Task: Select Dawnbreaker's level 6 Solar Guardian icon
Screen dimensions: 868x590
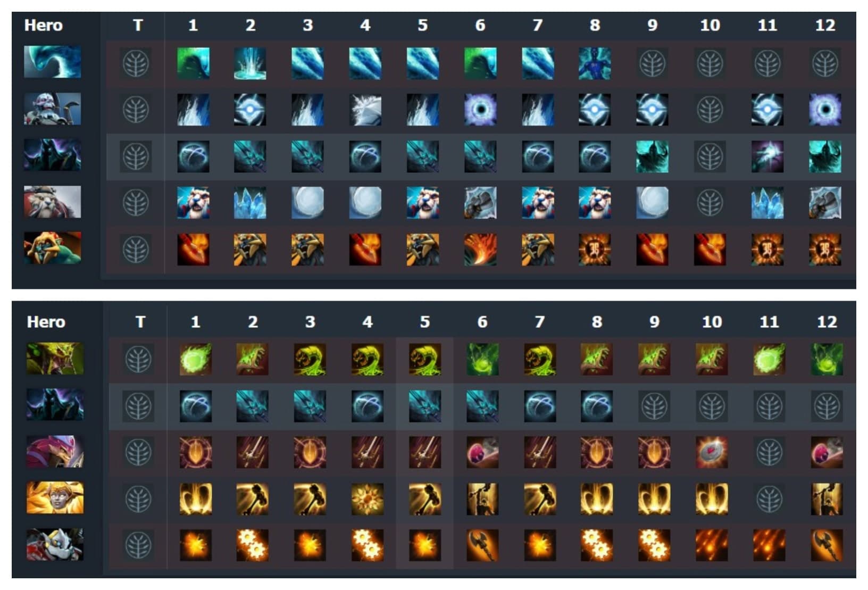Action: click(x=482, y=498)
